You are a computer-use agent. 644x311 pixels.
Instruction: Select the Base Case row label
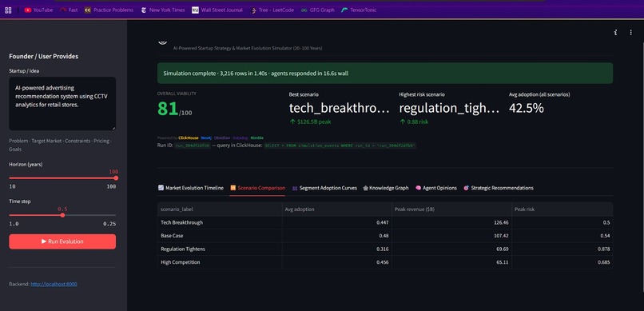[x=172, y=236]
